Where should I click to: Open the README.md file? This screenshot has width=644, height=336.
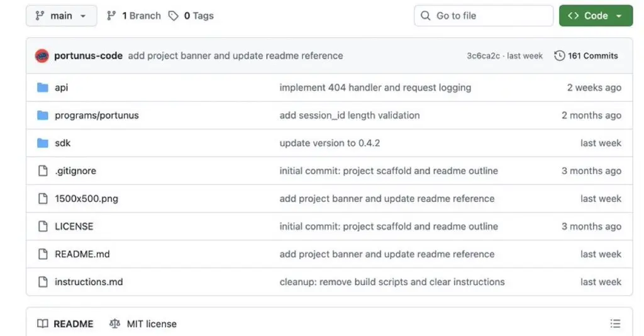click(x=82, y=254)
